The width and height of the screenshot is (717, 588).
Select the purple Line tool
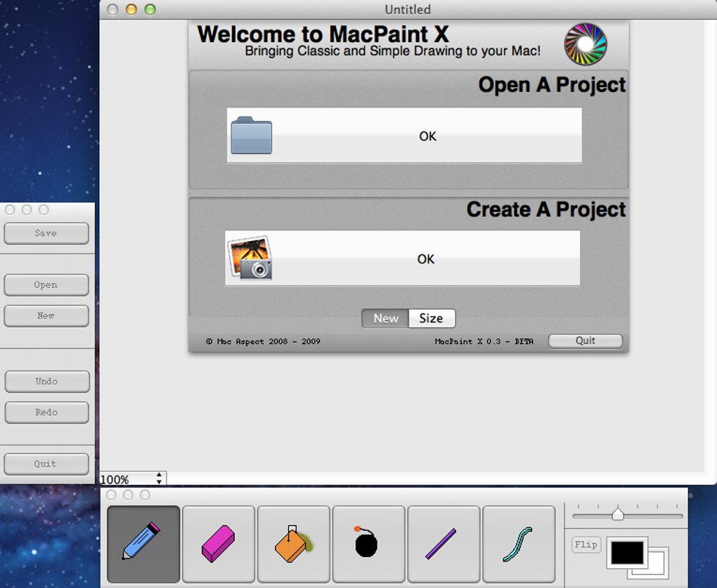[444, 544]
